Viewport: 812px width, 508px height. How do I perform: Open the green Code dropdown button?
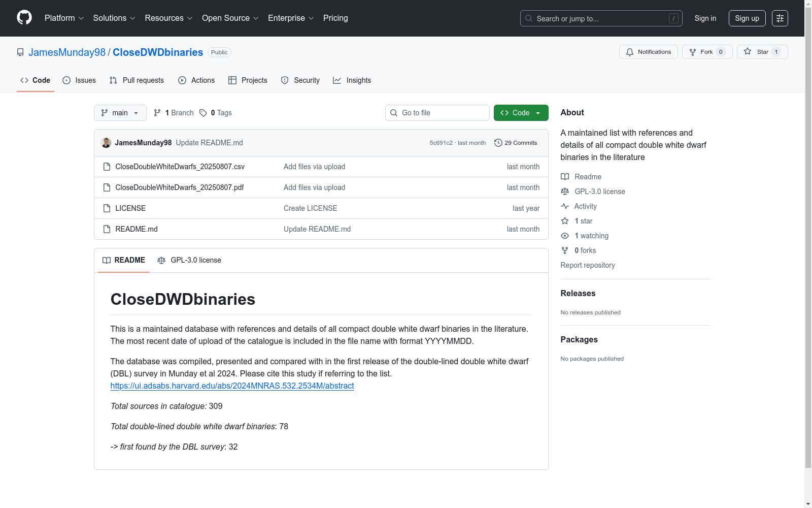(521, 113)
